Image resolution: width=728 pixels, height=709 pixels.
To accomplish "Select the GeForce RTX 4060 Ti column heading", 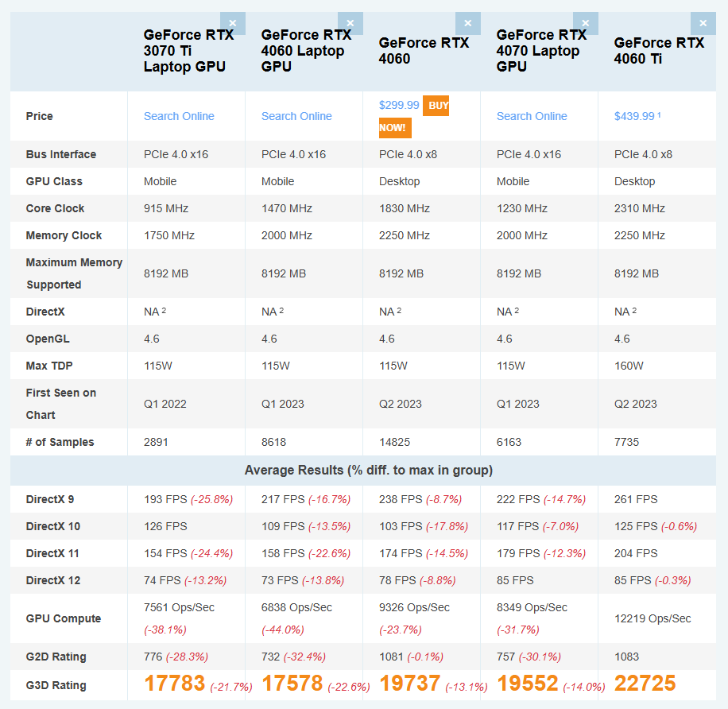I will pyautogui.click(x=659, y=51).
